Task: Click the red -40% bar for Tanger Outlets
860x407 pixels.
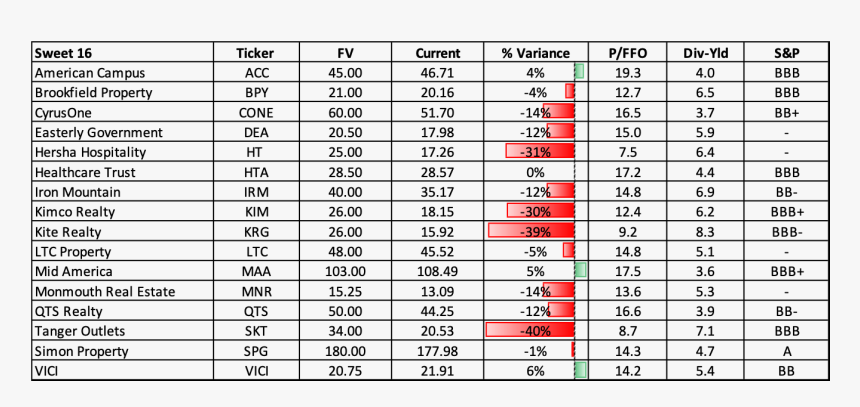Action: (530, 331)
